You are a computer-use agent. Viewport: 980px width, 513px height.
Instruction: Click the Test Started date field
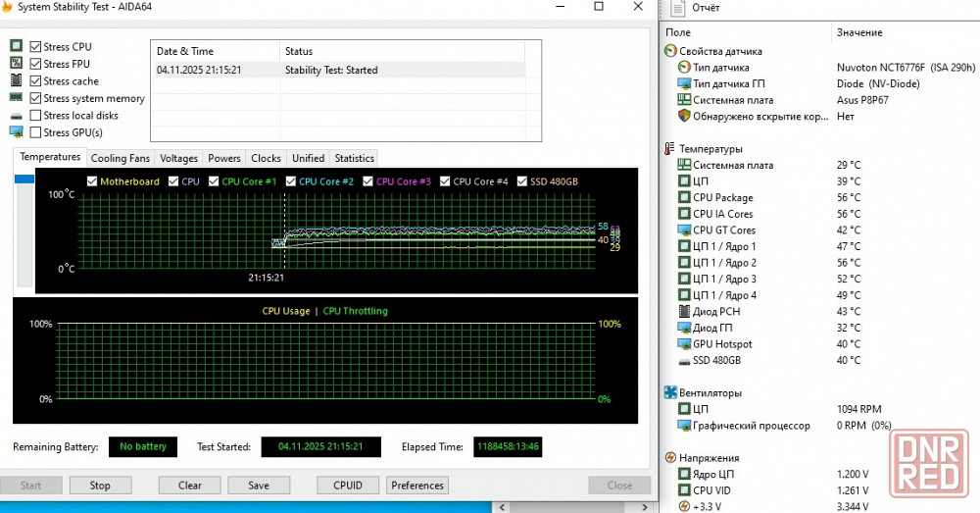click(x=320, y=446)
